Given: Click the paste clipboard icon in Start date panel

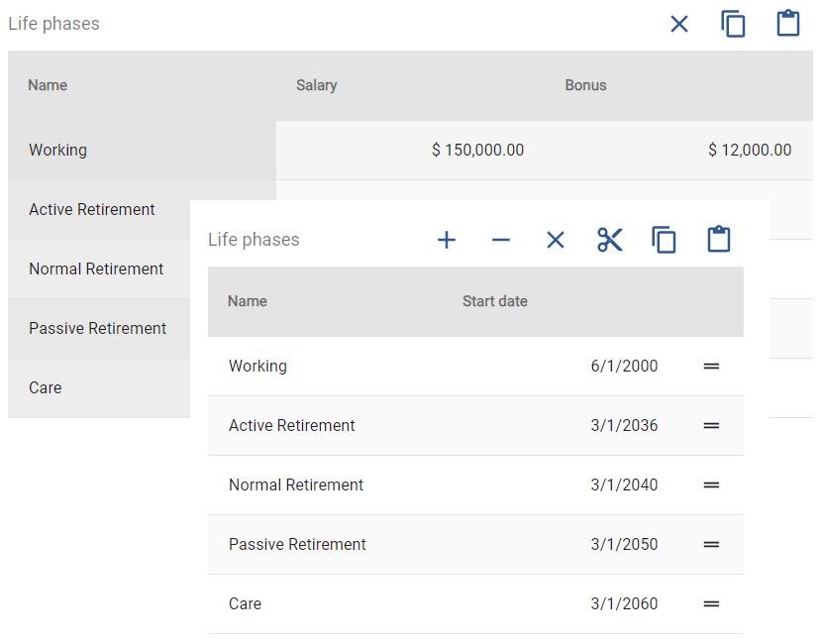Looking at the screenshot, I should [x=719, y=240].
